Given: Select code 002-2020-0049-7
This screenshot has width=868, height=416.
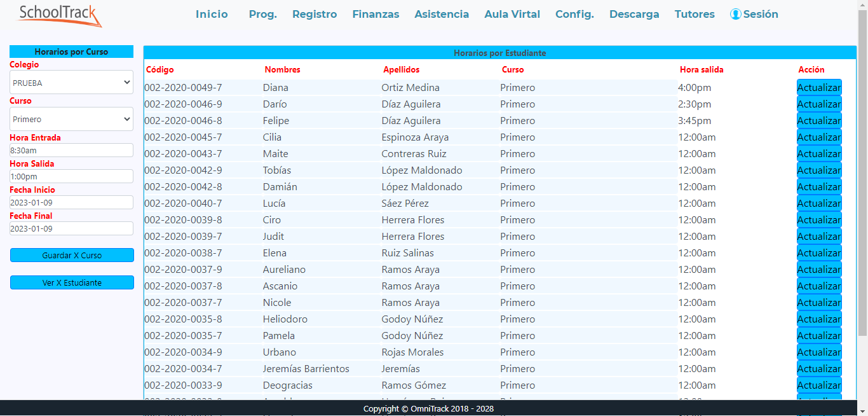Looking at the screenshot, I should (x=183, y=88).
